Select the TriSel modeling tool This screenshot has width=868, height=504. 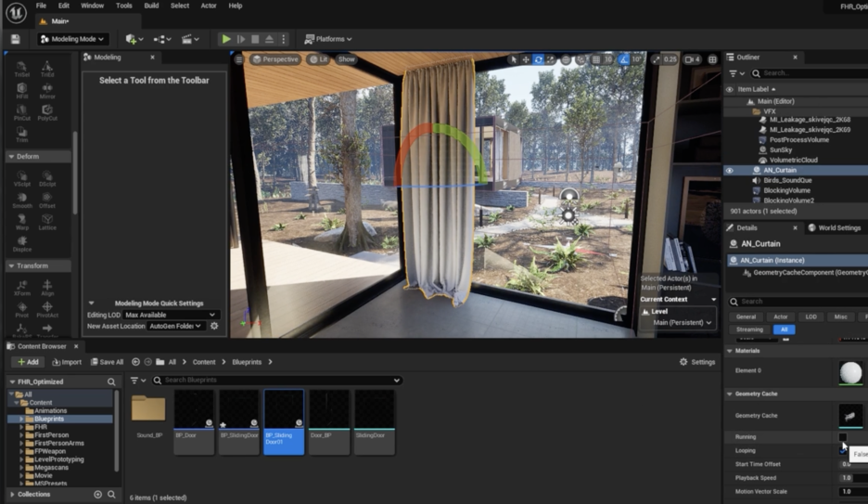click(x=21, y=70)
